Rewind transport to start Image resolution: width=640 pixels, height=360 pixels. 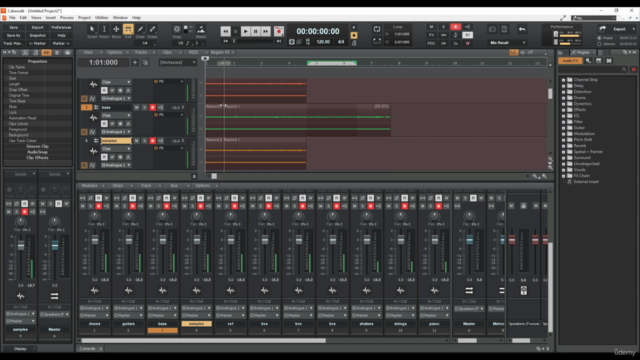pos(225,31)
